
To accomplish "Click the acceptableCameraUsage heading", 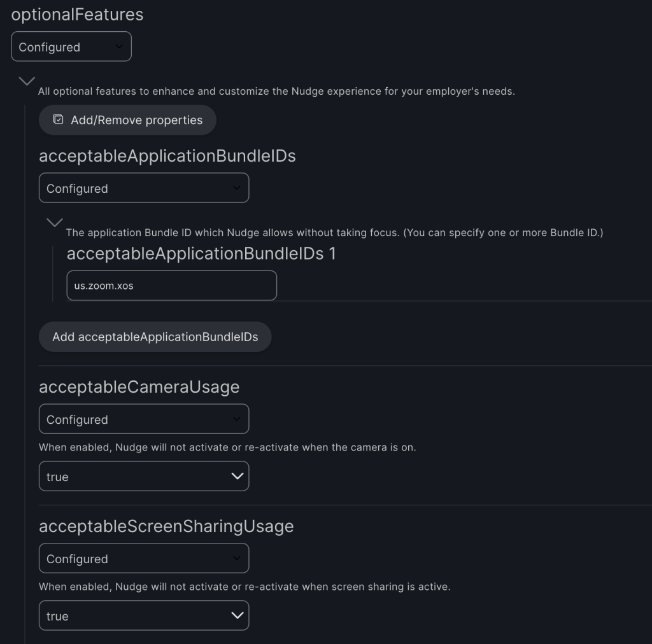I will (x=139, y=387).
